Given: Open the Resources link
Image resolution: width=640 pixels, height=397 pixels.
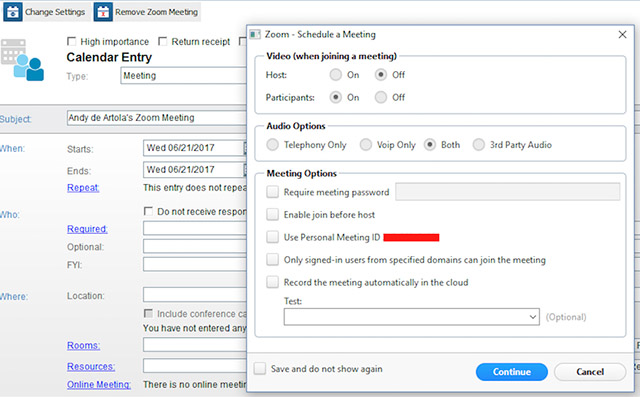Looking at the screenshot, I should pos(91,367).
